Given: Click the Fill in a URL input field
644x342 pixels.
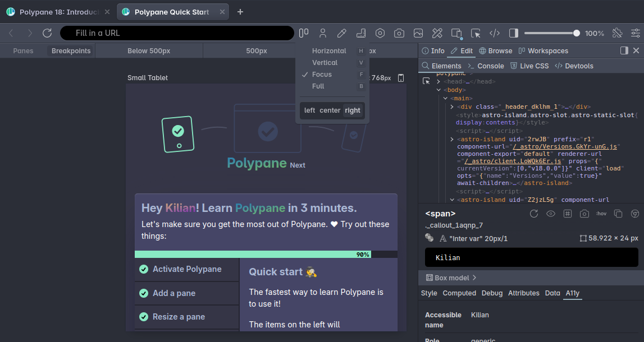Looking at the screenshot, I should (x=177, y=33).
